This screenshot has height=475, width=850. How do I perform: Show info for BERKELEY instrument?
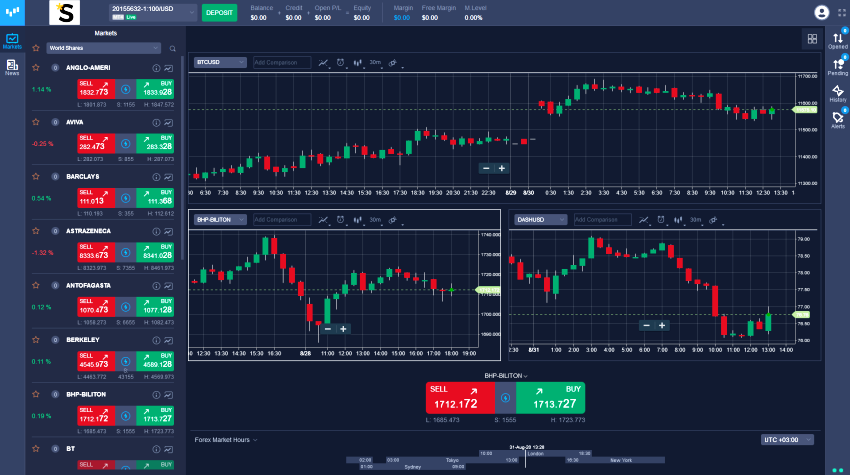click(x=156, y=341)
